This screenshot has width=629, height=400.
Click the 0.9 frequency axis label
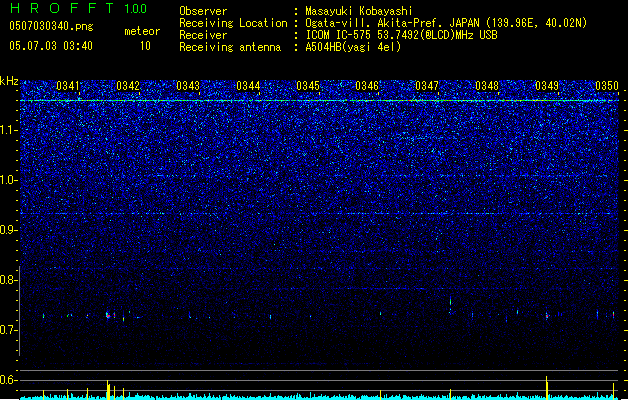9,230
